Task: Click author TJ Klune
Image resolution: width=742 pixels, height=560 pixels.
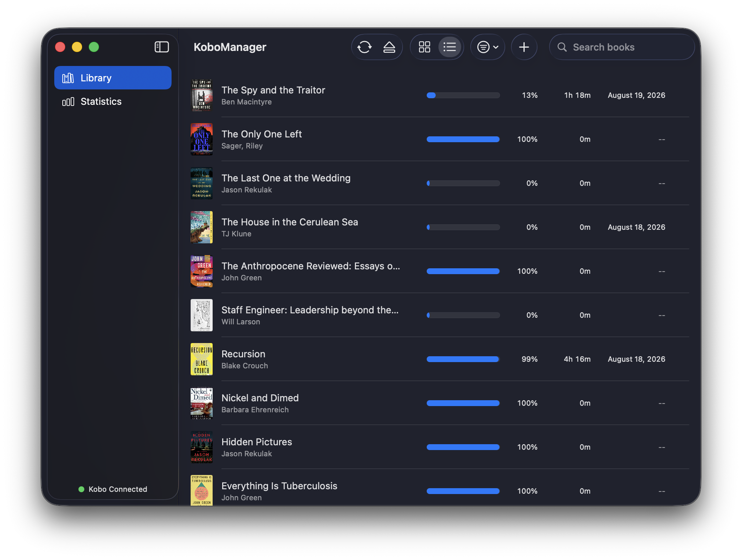Action: click(x=236, y=234)
